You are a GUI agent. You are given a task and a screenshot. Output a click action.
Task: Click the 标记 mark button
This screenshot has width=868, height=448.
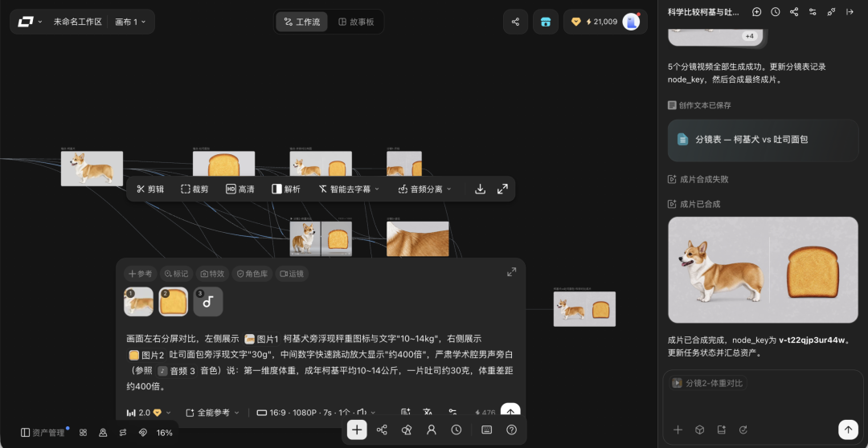[x=176, y=274]
